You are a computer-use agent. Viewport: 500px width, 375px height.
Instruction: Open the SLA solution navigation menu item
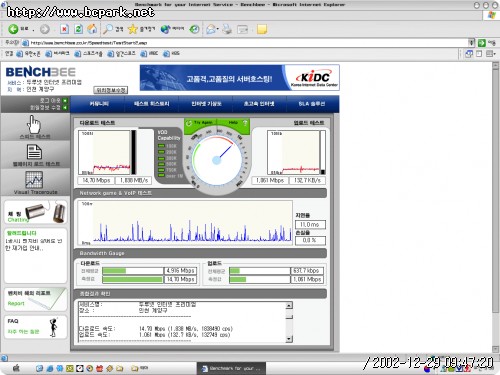(x=312, y=104)
